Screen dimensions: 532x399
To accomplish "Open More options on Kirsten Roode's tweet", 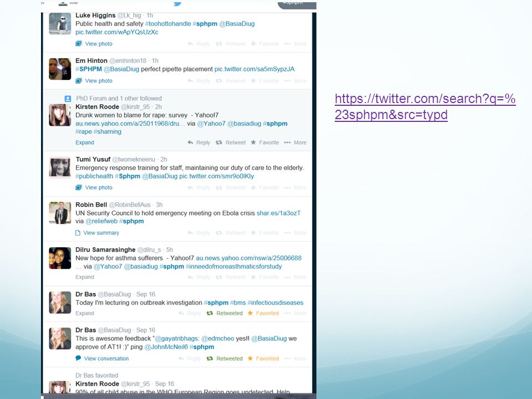I will point(295,142).
